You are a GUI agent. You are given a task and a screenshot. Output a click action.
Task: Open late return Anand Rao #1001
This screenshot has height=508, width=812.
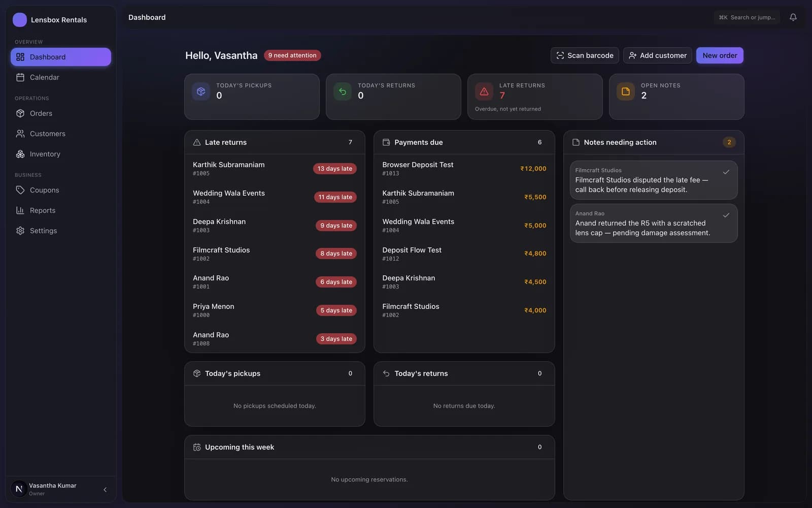275,282
